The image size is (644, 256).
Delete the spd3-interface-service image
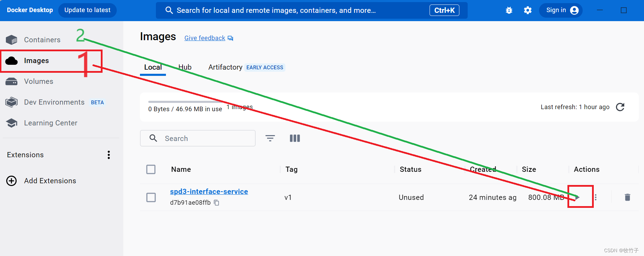tap(627, 197)
